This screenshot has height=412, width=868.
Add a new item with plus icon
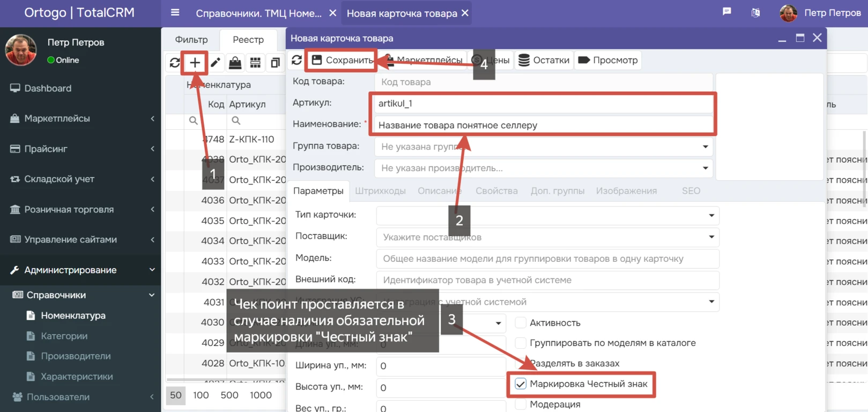(195, 63)
